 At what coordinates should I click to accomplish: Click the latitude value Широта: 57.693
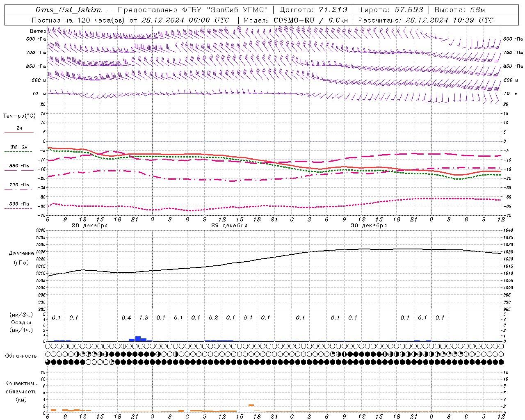point(390,10)
